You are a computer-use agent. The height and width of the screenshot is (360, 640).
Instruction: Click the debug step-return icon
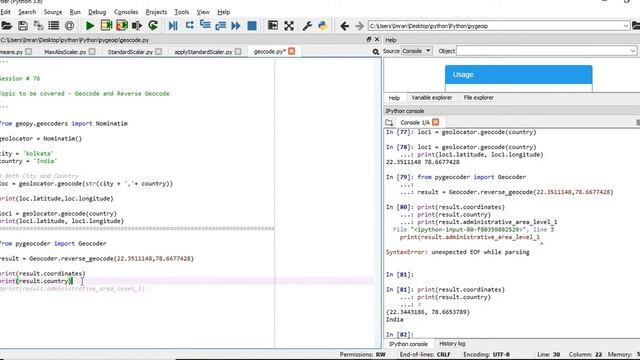tap(221, 26)
